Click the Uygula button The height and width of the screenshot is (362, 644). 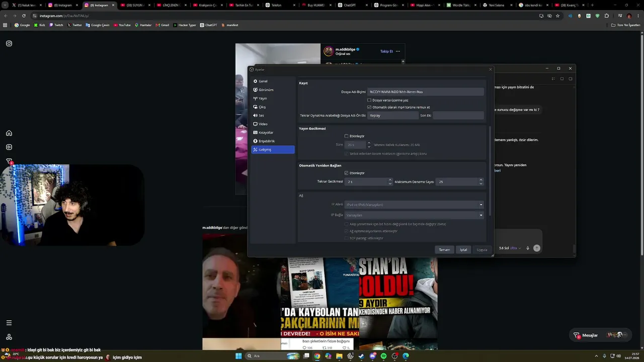click(482, 249)
